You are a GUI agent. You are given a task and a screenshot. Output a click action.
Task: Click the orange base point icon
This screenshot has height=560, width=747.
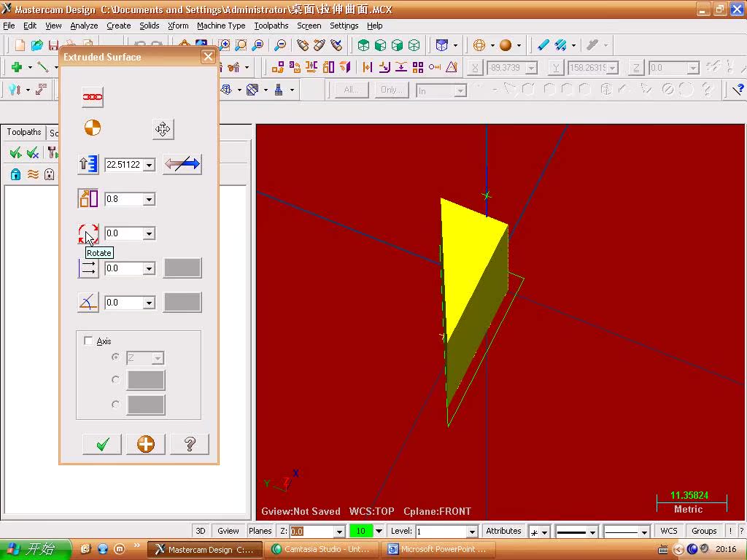coord(93,128)
